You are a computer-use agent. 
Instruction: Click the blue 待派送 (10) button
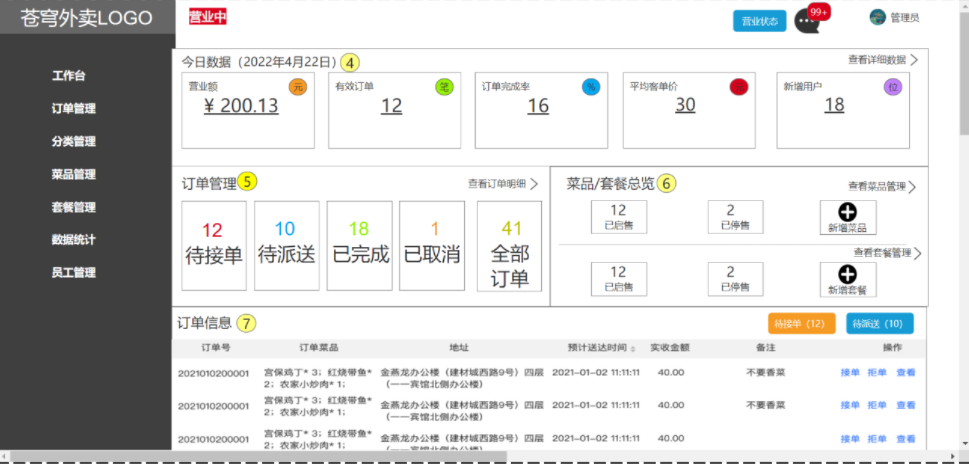tap(880, 324)
